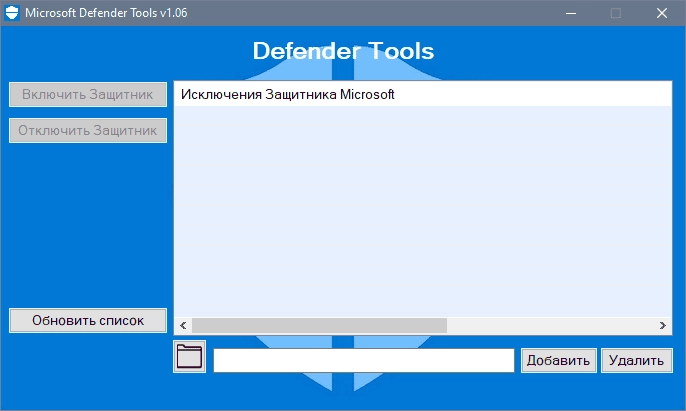The width and height of the screenshot is (686, 411).
Task: Click the Добавить button
Action: tap(559, 361)
